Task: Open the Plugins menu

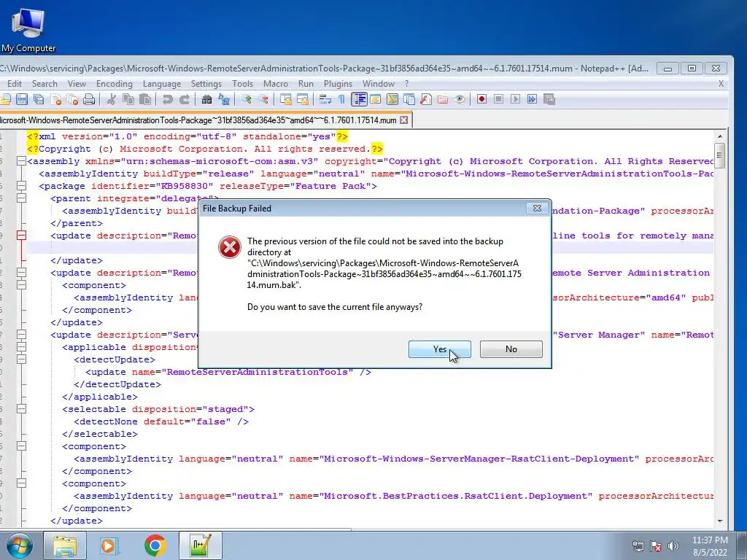Action: tap(338, 84)
